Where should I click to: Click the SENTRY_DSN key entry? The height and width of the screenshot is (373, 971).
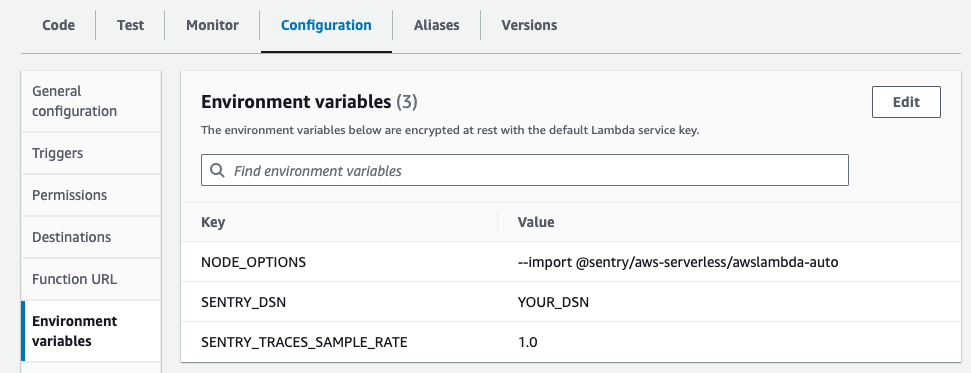[243, 302]
